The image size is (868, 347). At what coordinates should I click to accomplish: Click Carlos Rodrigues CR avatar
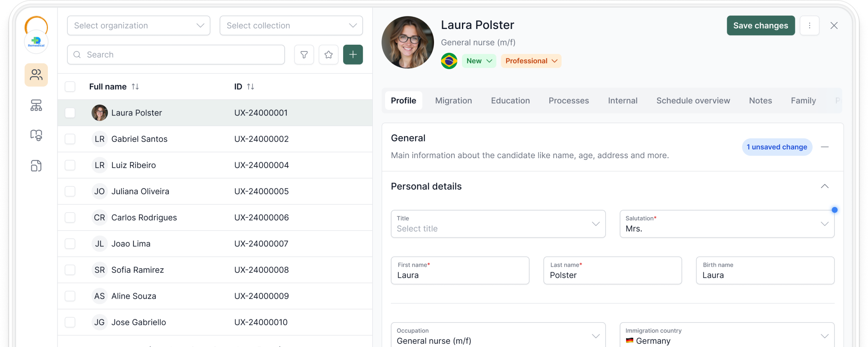point(100,217)
